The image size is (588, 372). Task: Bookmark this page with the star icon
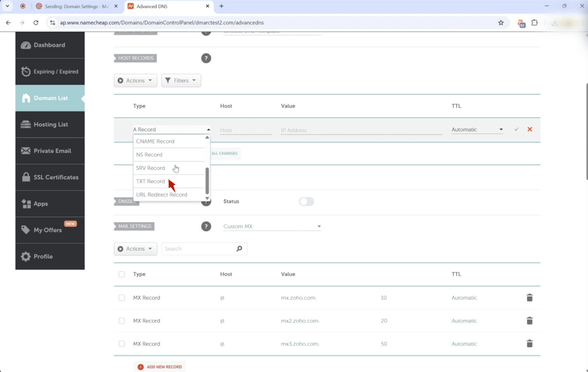tap(501, 23)
